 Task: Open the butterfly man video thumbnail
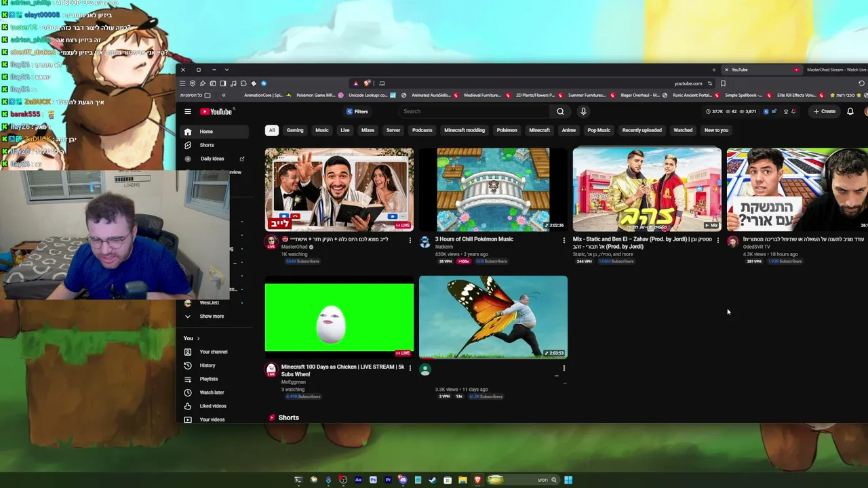(x=493, y=317)
